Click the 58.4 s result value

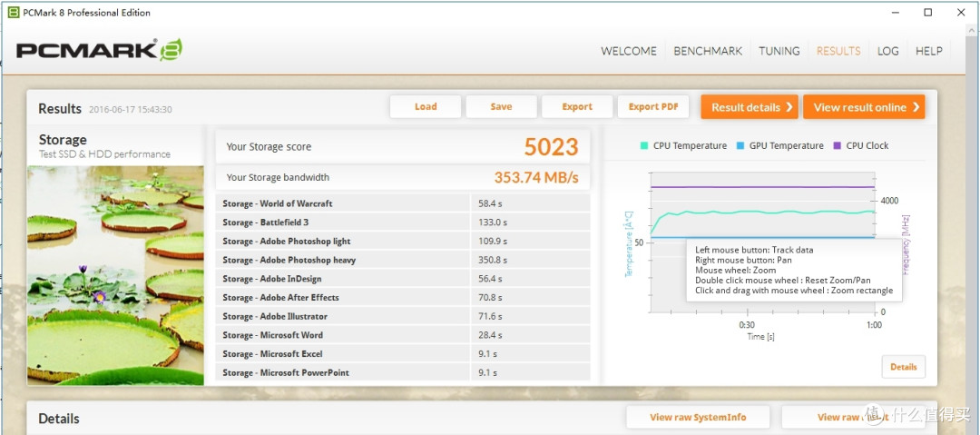tap(491, 203)
